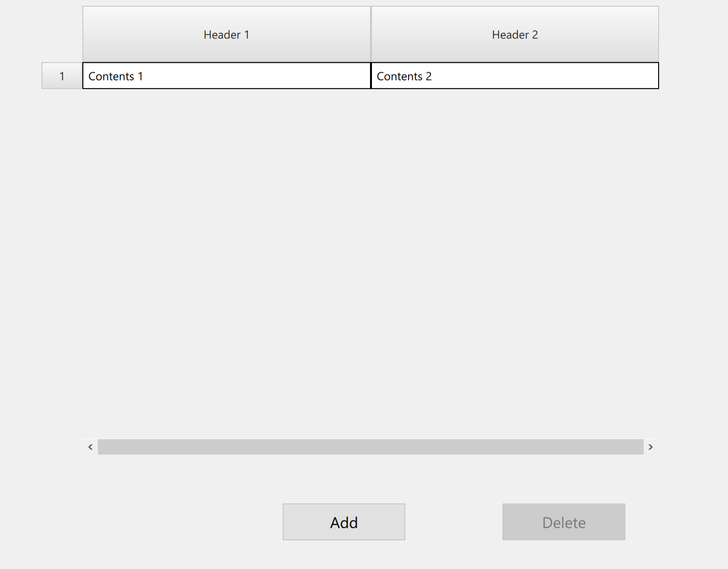Click blank space in Contents 1 cell's right half
This screenshot has width=728, height=569.
click(299, 76)
